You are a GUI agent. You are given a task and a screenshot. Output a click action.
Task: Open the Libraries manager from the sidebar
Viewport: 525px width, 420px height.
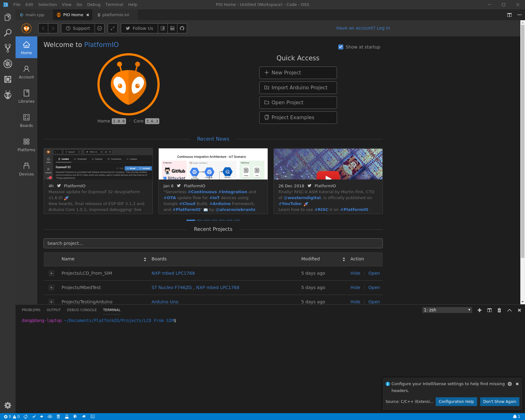point(26,96)
